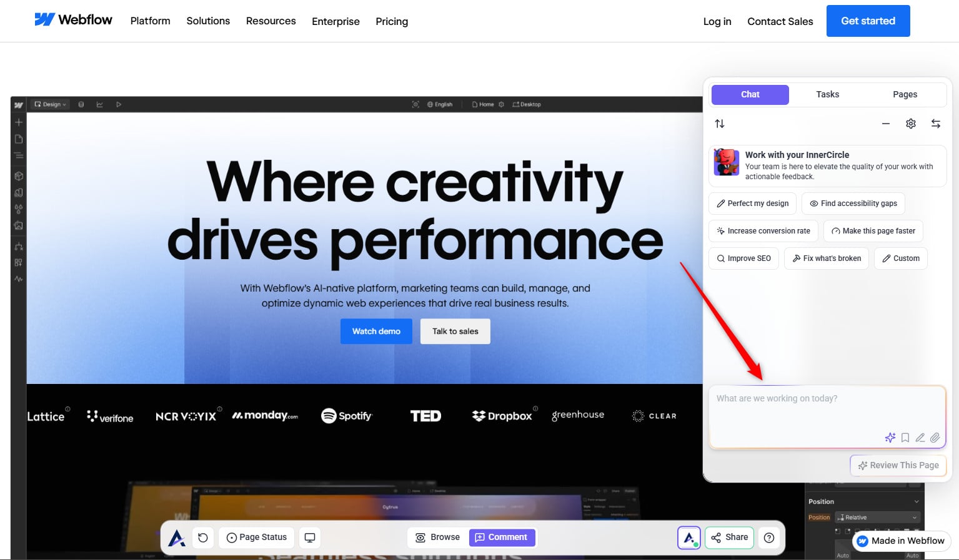This screenshot has width=959, height=560.
Task: Switch to Browse mode
Action: point(438,538)
